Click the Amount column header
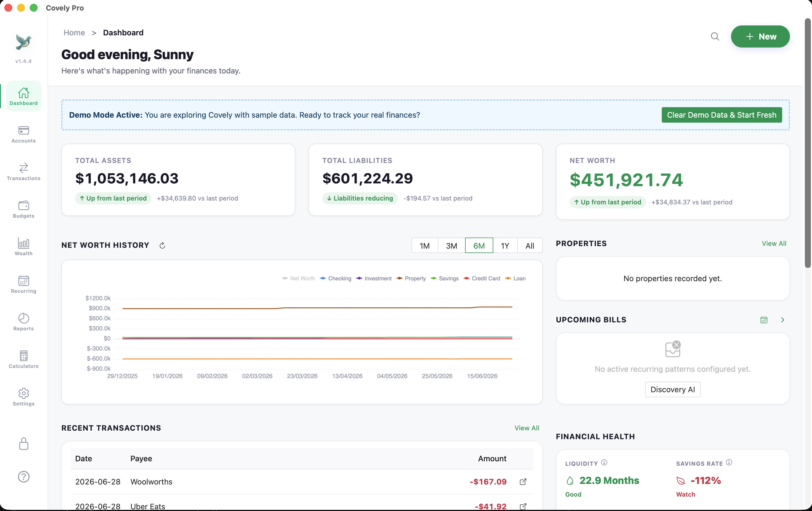Viewport: 812px width, 511px height. [x=492, y=459]
